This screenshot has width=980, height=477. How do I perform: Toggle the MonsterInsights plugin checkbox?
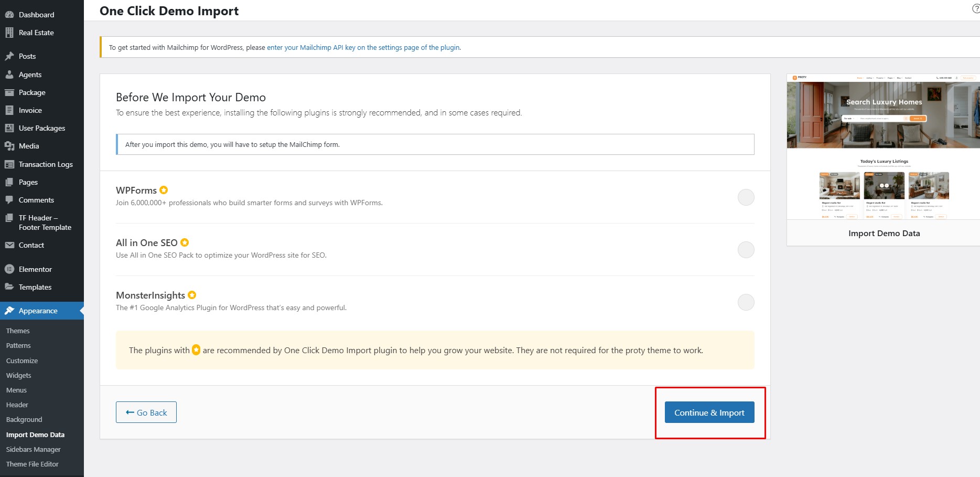(x=746, y=302)
